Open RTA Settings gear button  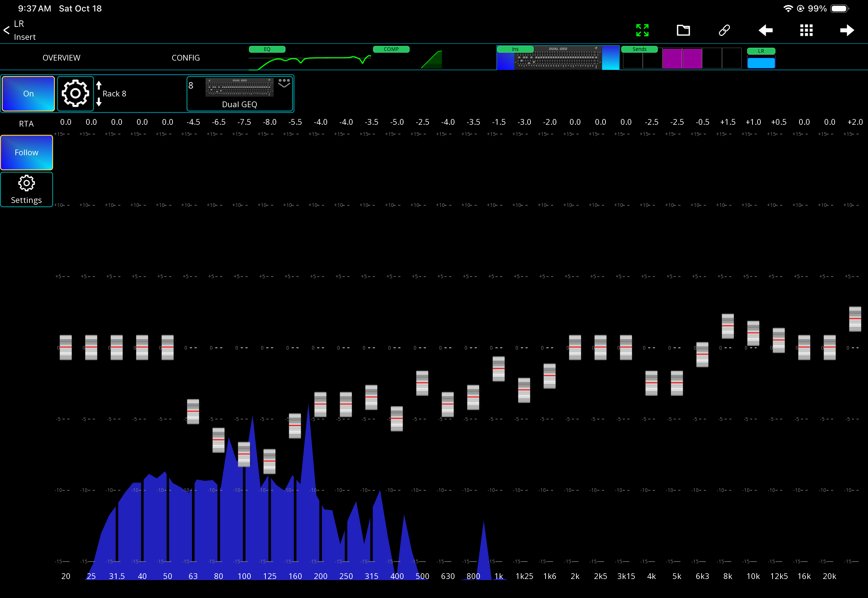click(x=27, y=190)
